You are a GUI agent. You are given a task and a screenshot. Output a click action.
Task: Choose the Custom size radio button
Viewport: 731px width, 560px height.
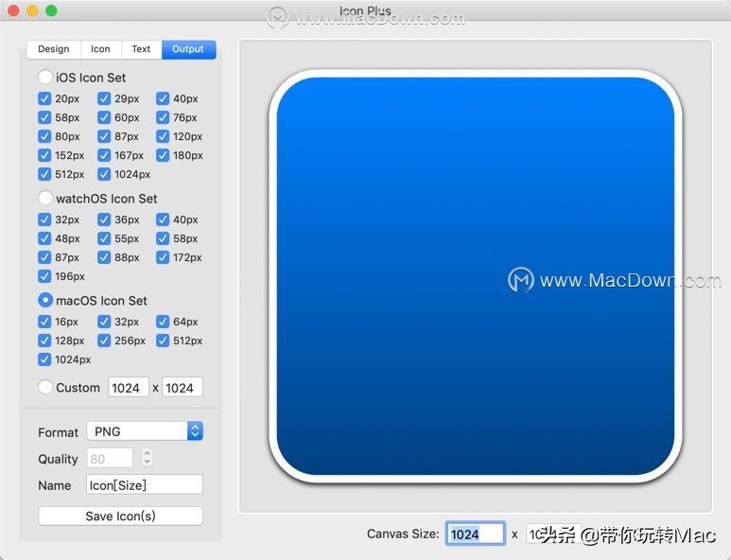pos(45,387)
